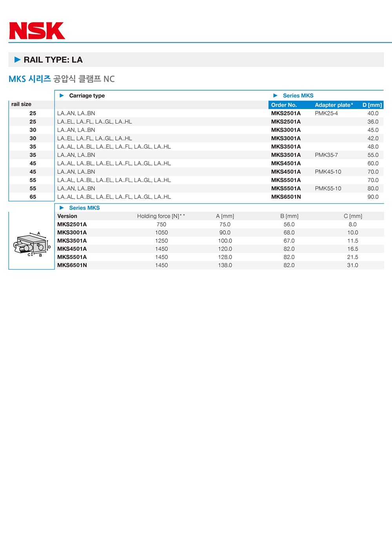The width and height of the screenshot is (392, 555).
Task: Select the heading "RAIL TYPE: LA"
Action: coord(53,60)
